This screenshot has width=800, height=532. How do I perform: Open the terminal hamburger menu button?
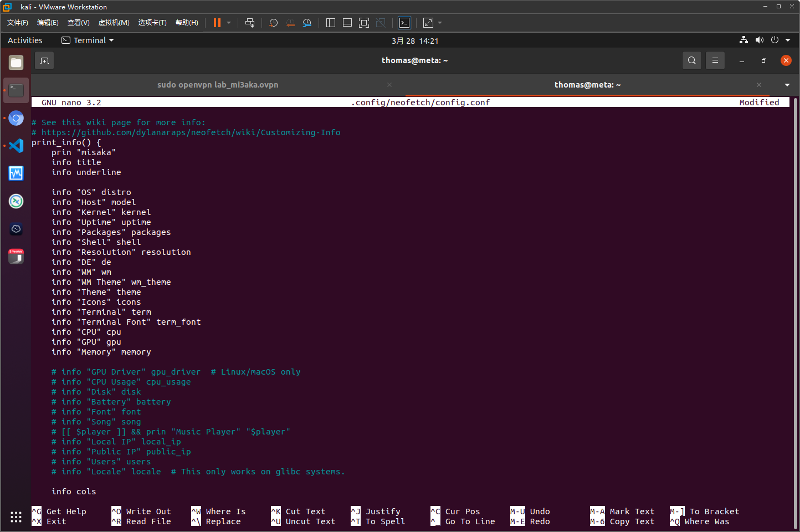click(x=715, y=60)
